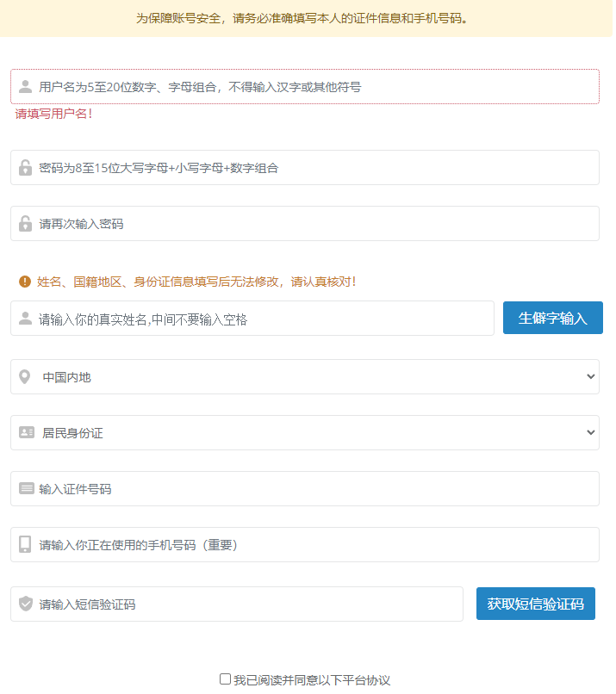Click the location pin icon beside 中国内地

[x=25, y=377]
